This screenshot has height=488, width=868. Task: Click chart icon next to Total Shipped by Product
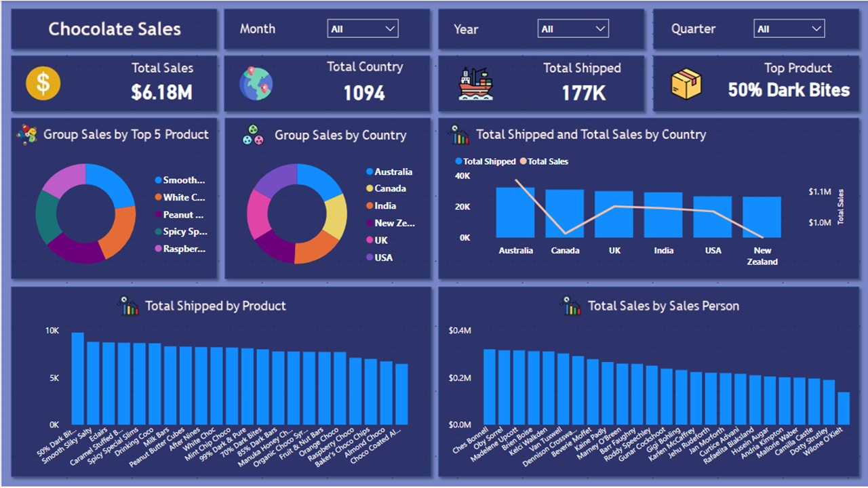pyautogui.click(x=127, y=306)
